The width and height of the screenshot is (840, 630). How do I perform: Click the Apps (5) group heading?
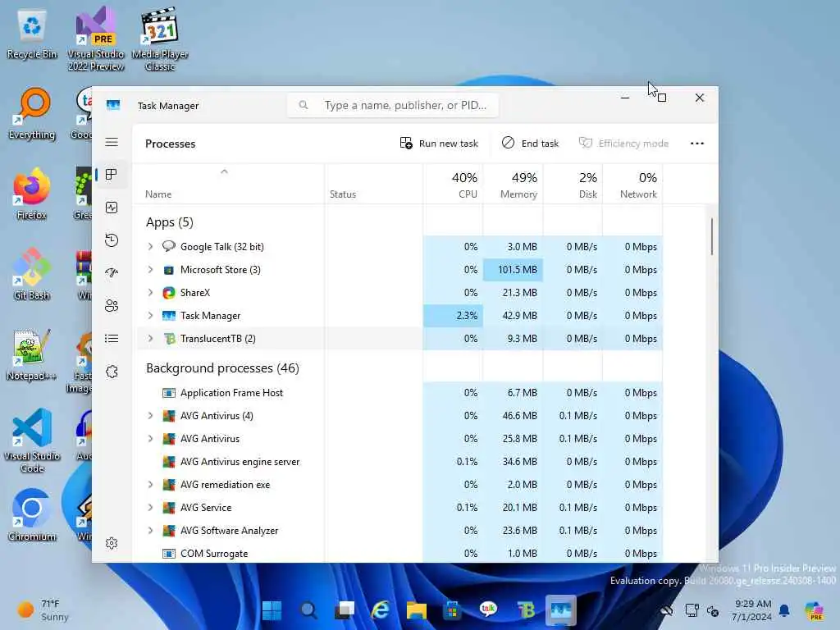pyautogui.click(x=169, y=221)
